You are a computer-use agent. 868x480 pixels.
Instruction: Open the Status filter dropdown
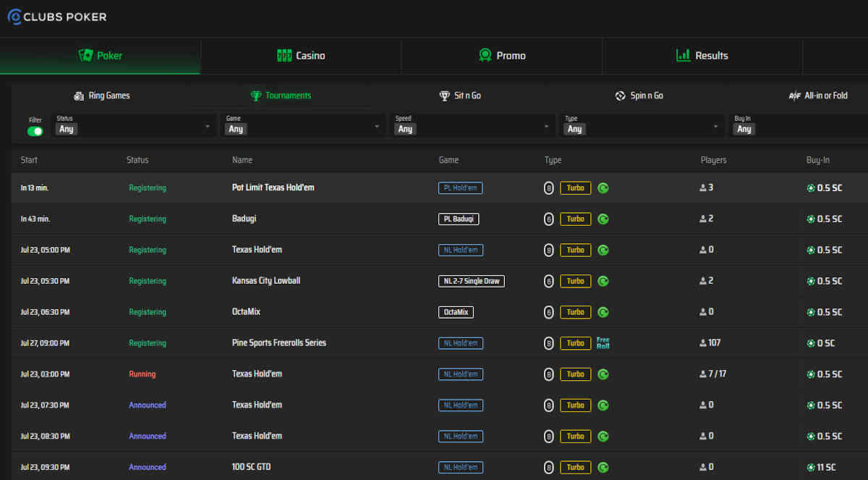[x=135, y=126]
